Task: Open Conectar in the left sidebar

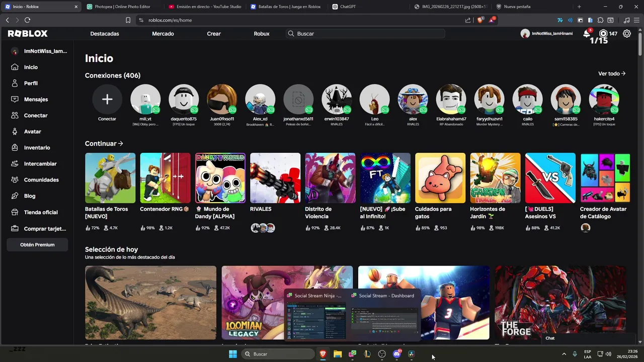Action: click(x=36, y=115)
